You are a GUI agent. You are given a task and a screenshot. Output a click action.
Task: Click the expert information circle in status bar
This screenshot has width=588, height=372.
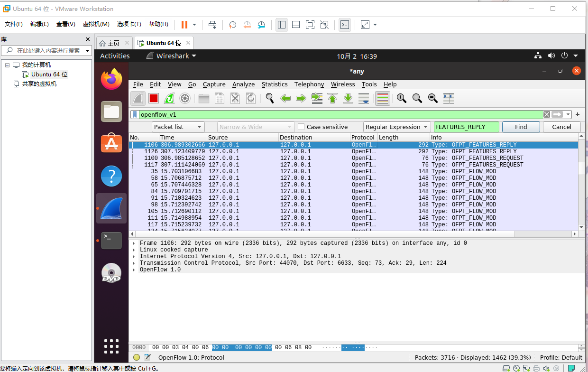[137, 357]
